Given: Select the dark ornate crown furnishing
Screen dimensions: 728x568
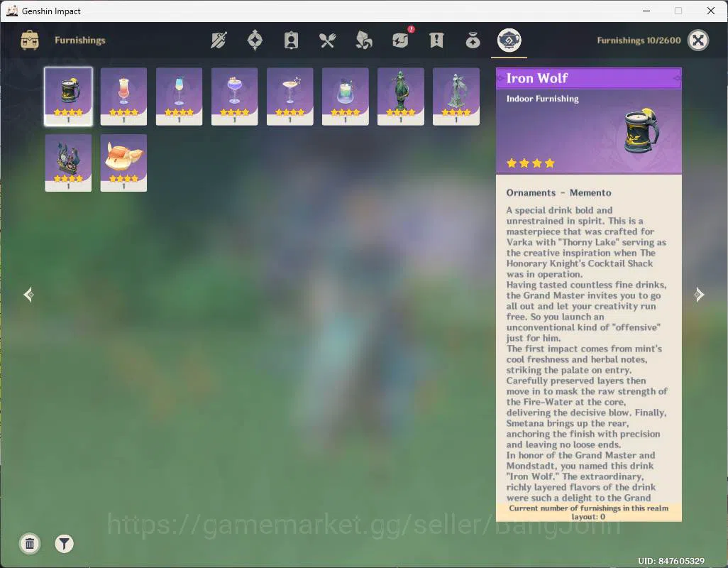Looking at the screenshot, I should tap(68, 163).
